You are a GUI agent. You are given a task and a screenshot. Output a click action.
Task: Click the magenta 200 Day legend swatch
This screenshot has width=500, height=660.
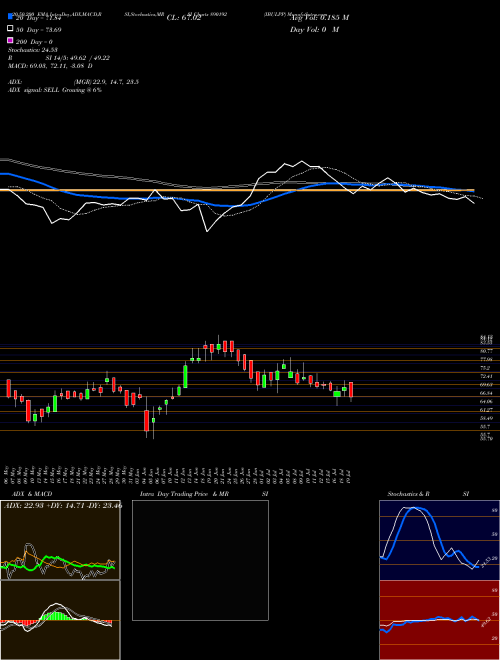[10, 40]
